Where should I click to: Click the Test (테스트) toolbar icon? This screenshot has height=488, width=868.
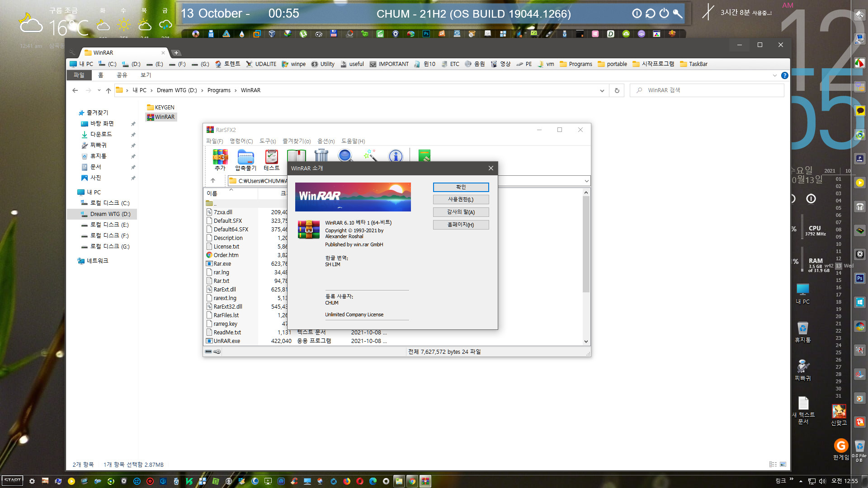[271, 160]
